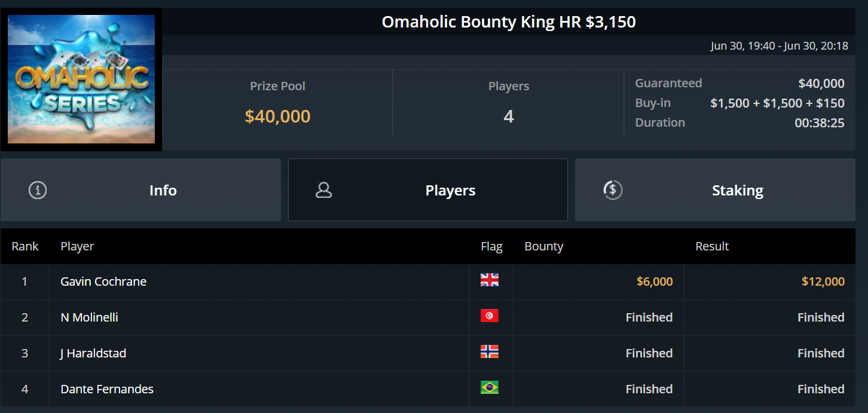This screenshot has width=868, height=413.
Task: Select player Dante Fernandes
Action: pos(107,389)
